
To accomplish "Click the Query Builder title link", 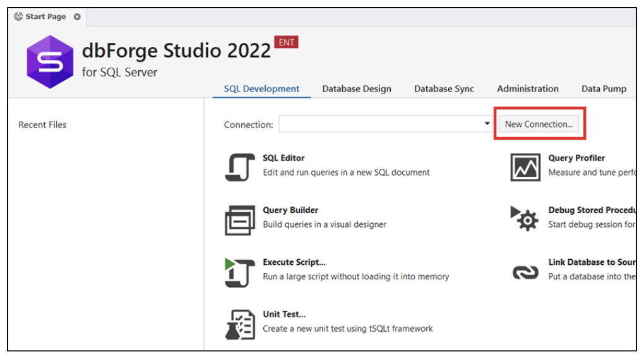I will (x=290, y=210).
